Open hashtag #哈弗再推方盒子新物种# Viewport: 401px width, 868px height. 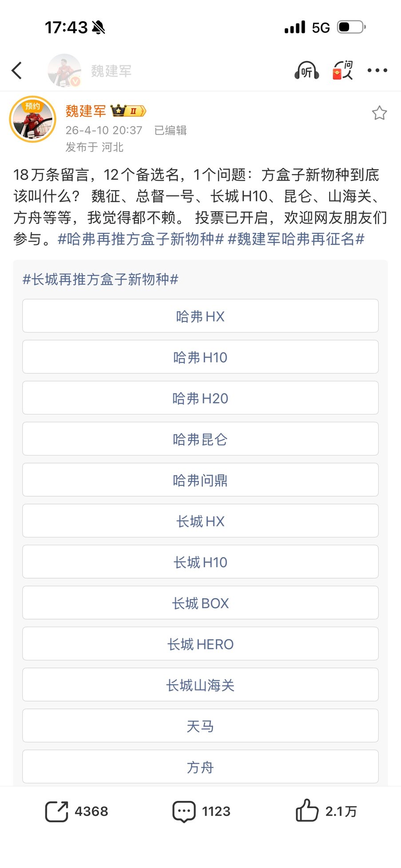[x=141, y=239]
